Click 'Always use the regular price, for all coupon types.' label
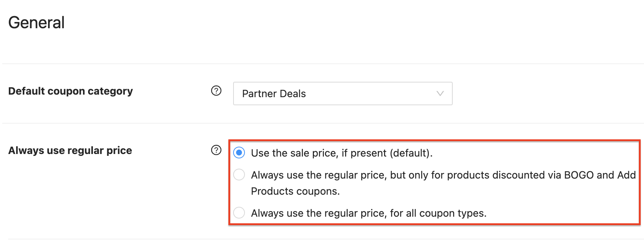644x242 pixels. click(x=368, y=213)
